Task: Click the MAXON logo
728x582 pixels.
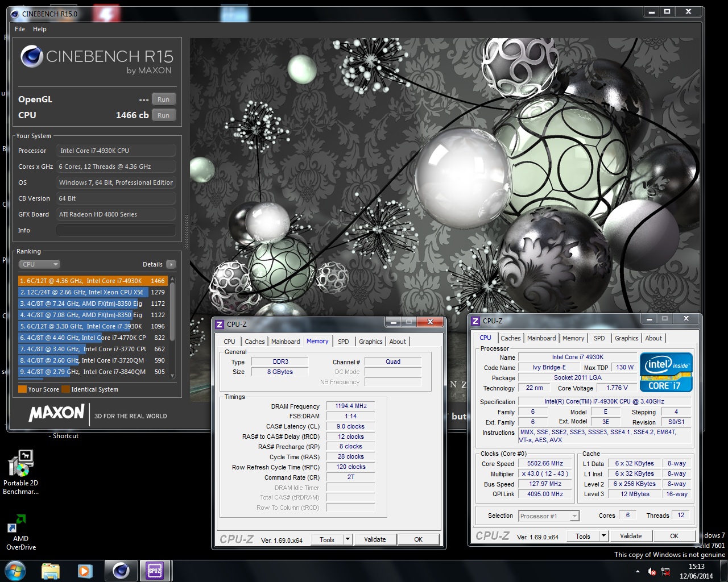Action: click(56, 413)
